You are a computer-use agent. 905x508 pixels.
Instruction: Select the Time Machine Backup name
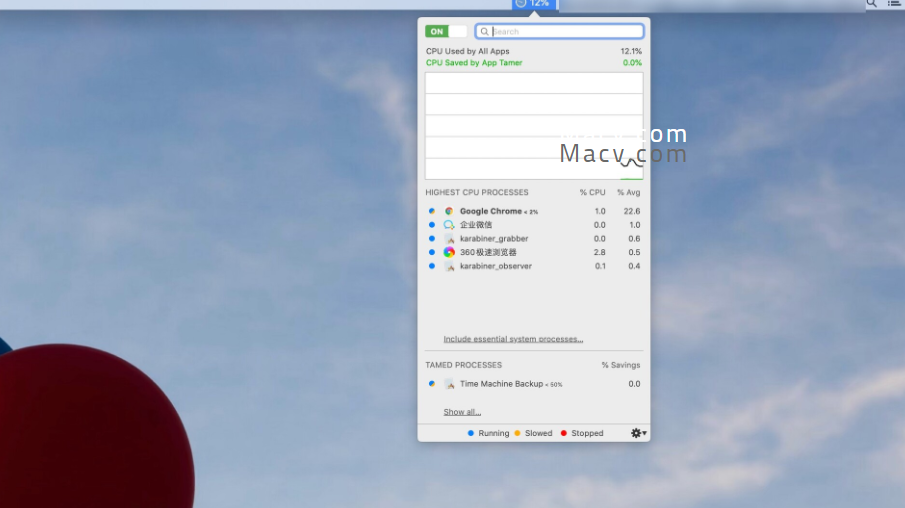[502, 384]
